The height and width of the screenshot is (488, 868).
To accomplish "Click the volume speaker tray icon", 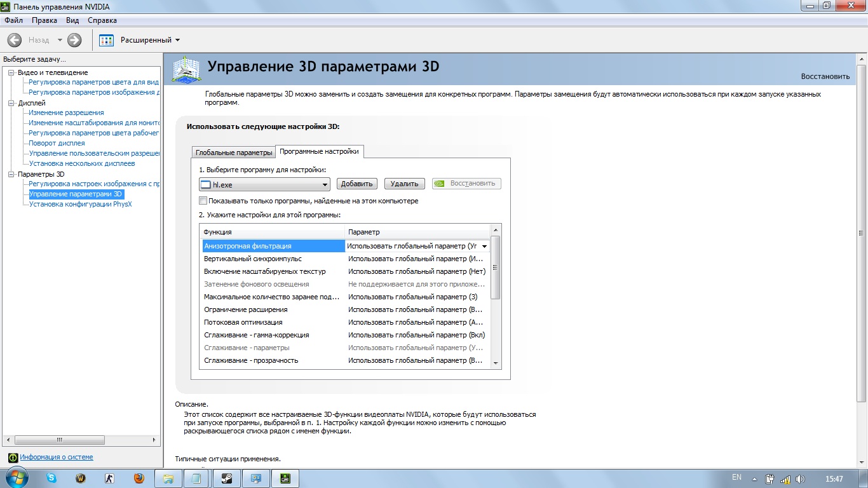I will 801,479.
